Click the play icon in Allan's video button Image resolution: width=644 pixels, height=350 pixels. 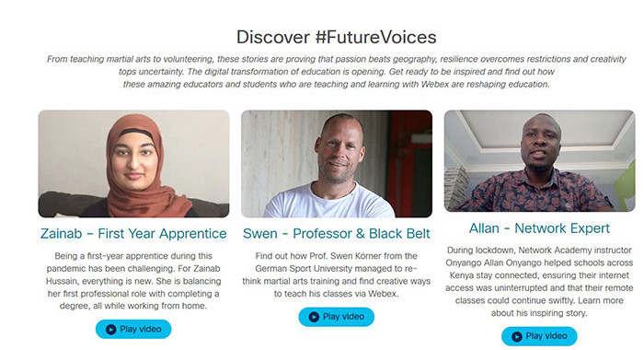pos(517,336)
